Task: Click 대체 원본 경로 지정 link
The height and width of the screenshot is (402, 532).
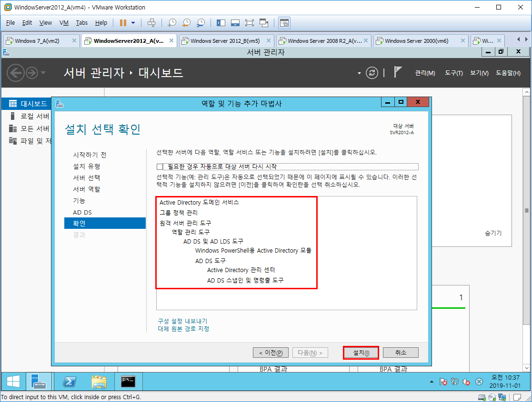Action: click(x=183, y=329)
